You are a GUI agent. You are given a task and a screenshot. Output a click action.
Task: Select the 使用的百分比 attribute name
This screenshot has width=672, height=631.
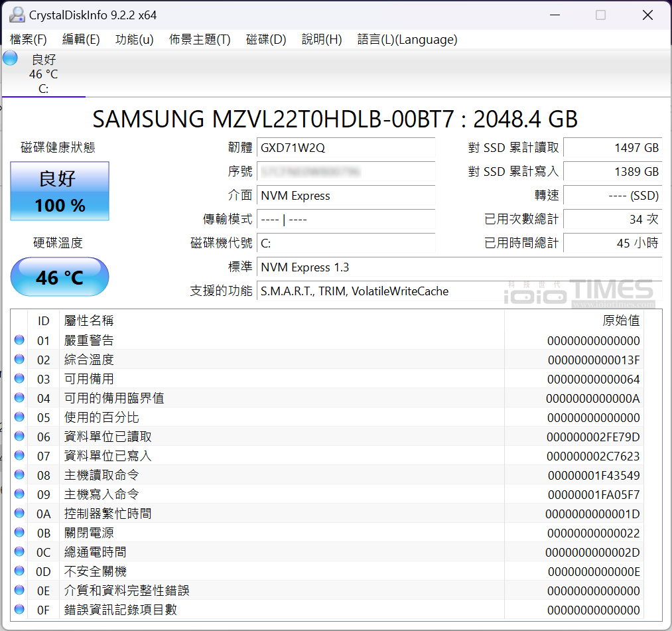point(101,417)
